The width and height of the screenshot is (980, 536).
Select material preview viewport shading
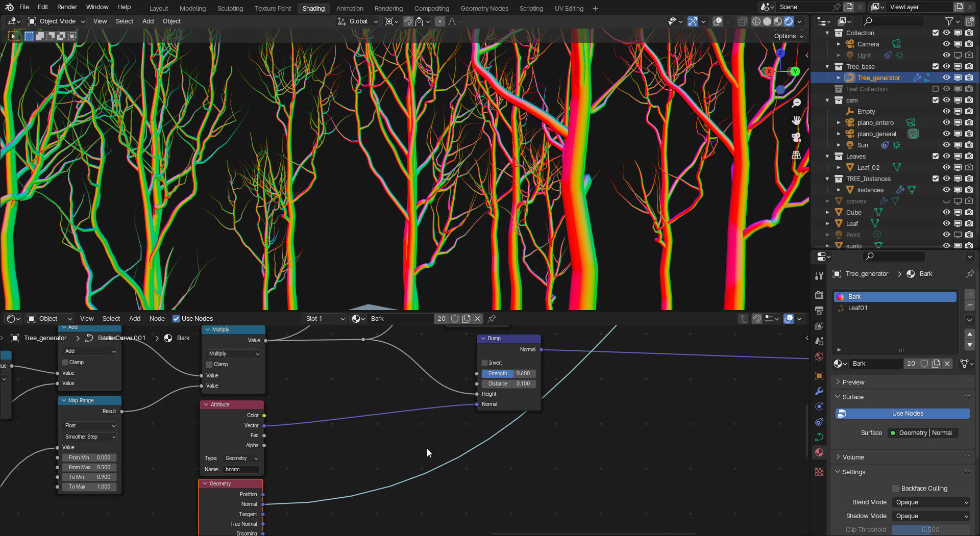coord(777,21)
